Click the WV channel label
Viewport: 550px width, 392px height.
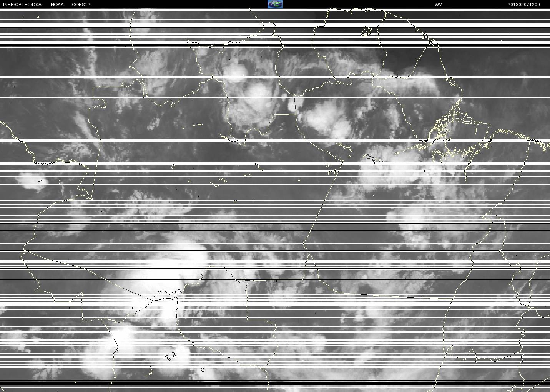pos(438,5)
